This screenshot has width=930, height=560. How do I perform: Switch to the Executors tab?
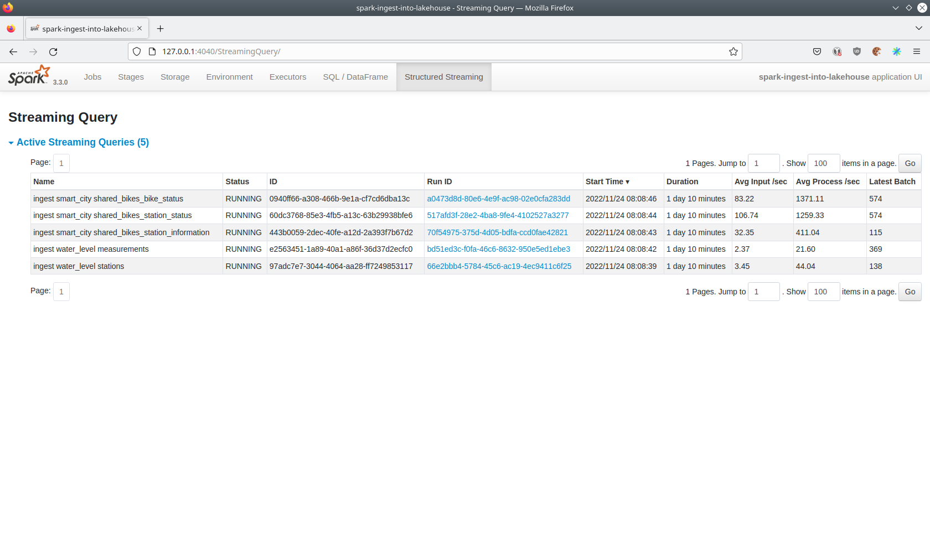(287, 77)
